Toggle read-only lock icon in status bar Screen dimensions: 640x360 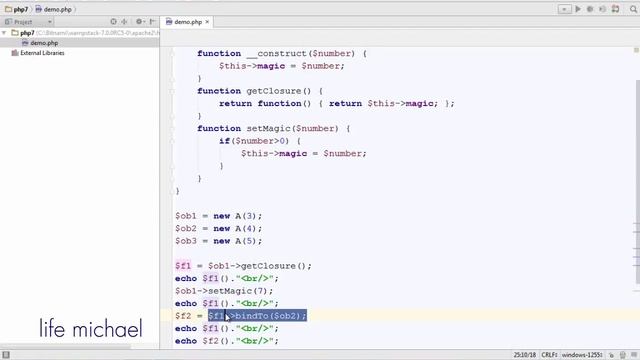[612, 355]
